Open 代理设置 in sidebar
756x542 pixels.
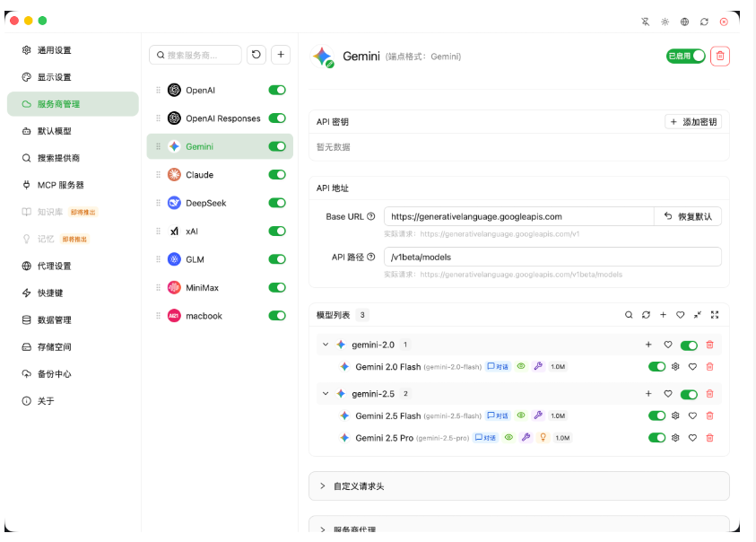pyautogui.click(x=73, y=266)
